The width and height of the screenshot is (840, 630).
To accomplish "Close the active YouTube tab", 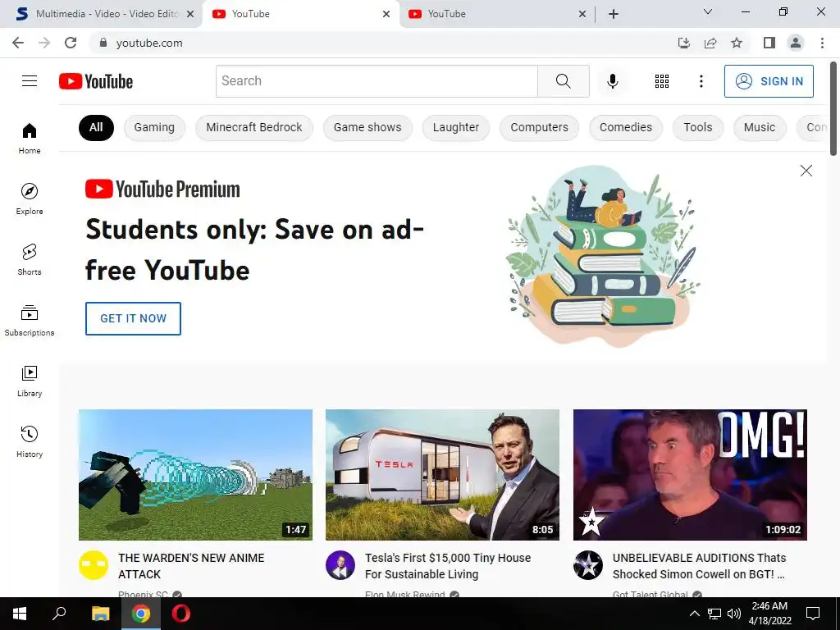I will coord(386,14).
